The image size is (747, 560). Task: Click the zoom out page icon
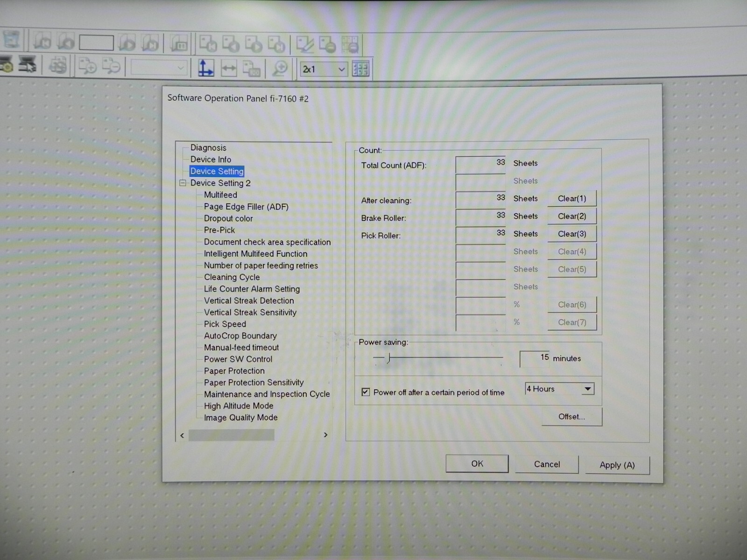111,66
